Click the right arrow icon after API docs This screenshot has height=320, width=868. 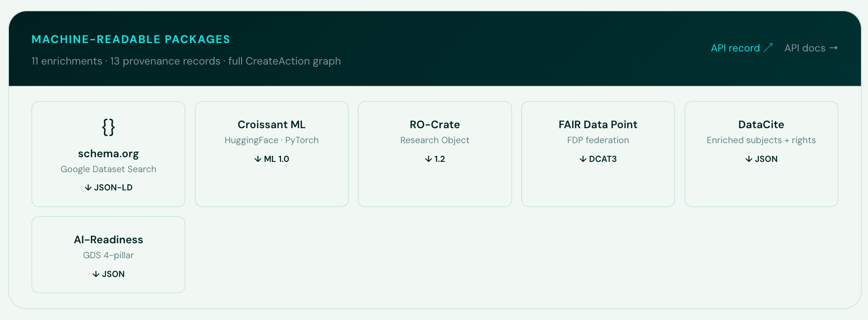pos(833,48)
